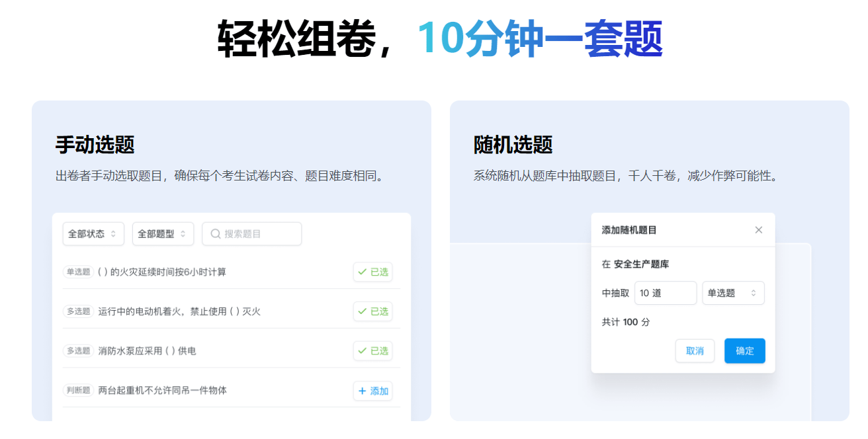Viewport: 868px width, 439px height.
Task: Click the X icon to dismiss the 添加随机题目 dialog
Action: [x=758, y=229]
